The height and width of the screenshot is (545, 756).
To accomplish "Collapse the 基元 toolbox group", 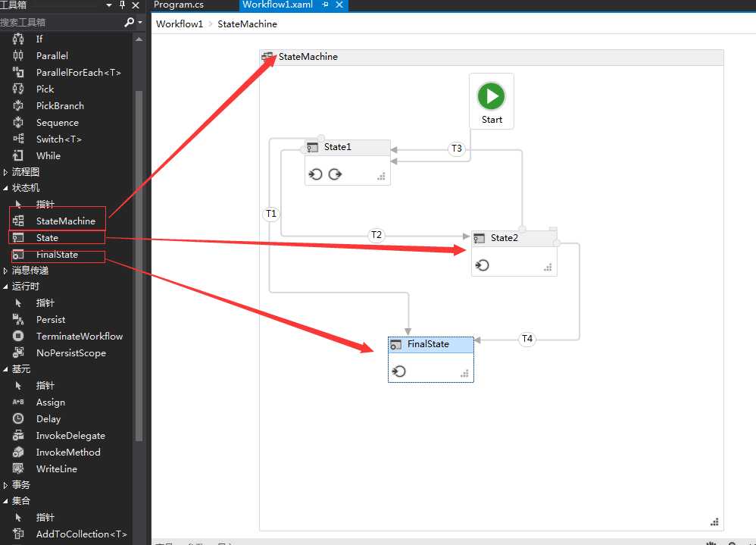I will (x=5, y=369).
